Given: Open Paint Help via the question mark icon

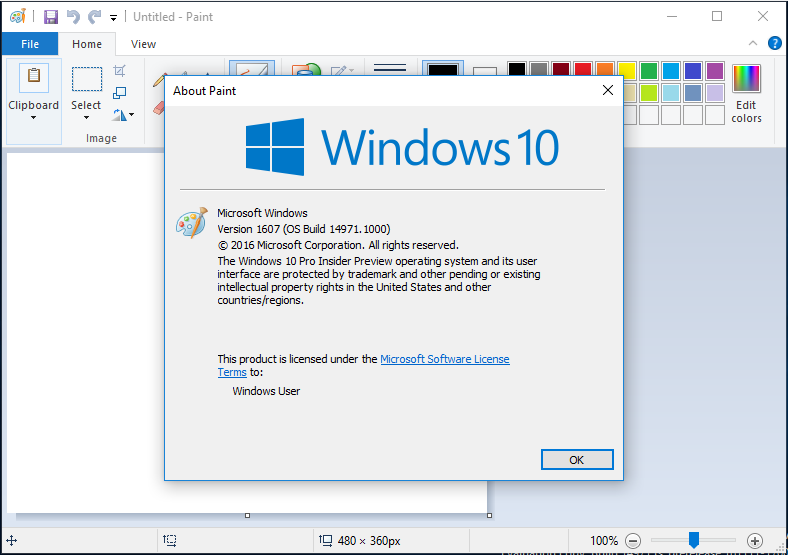Looking at the screenshot, I should click(x=774, y=43).
